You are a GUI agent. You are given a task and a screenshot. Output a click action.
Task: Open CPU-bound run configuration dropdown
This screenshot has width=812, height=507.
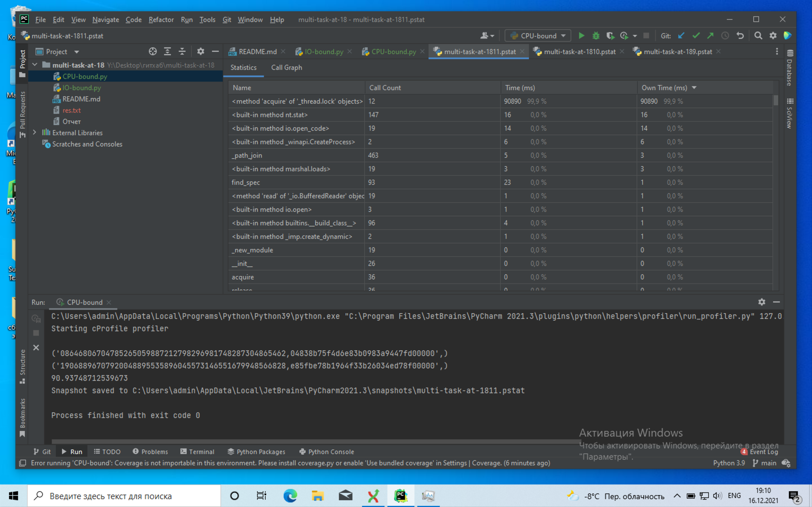[x=538, y=35]
